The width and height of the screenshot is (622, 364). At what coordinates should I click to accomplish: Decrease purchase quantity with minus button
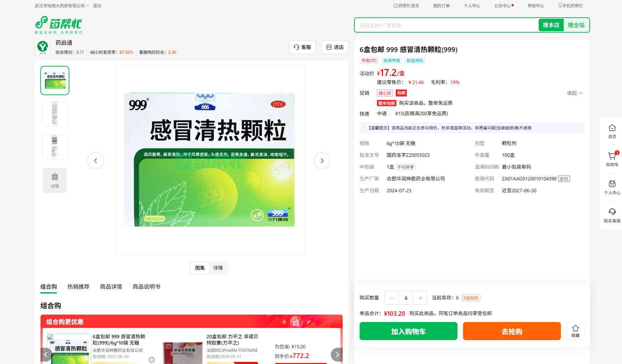coord(392,298)
